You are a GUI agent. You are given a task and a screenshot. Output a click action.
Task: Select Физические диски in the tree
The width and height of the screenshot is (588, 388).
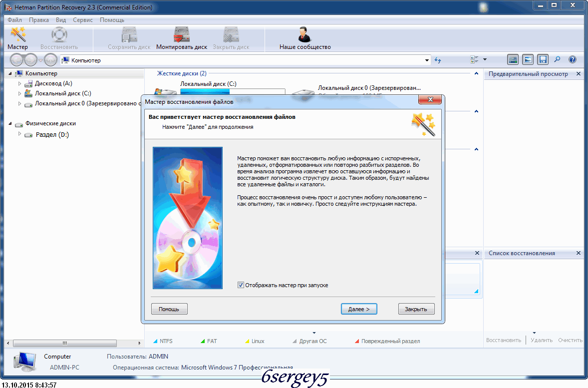click(50, 123)
